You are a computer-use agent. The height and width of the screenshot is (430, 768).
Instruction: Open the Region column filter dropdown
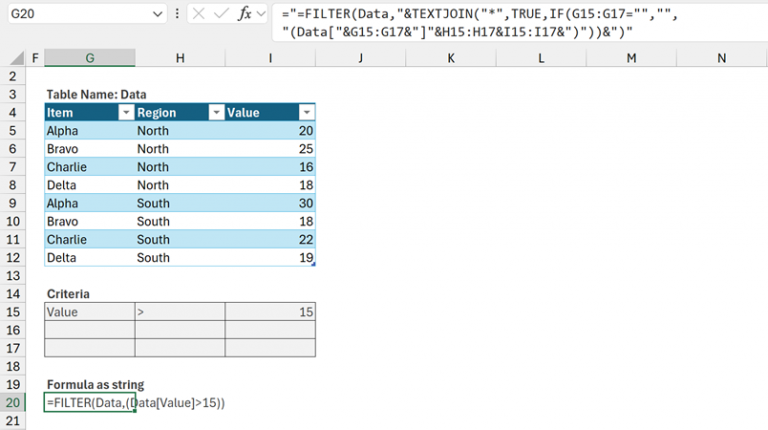click(216, 113)
